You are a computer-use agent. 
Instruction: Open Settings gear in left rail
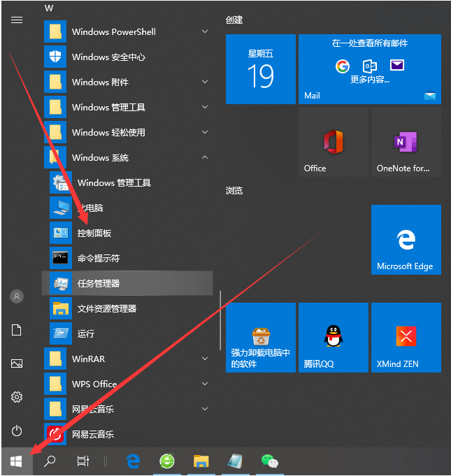pos(17,397)
